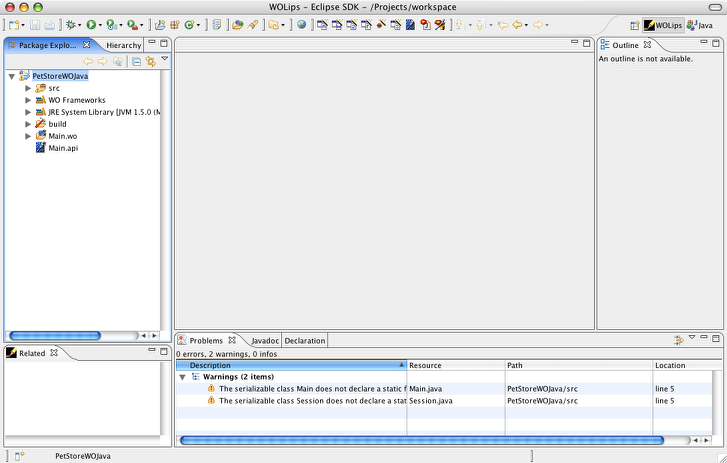Click the Last Edit Location arrow icon
This screenshot has height=463, width=727.
(502, 25)
